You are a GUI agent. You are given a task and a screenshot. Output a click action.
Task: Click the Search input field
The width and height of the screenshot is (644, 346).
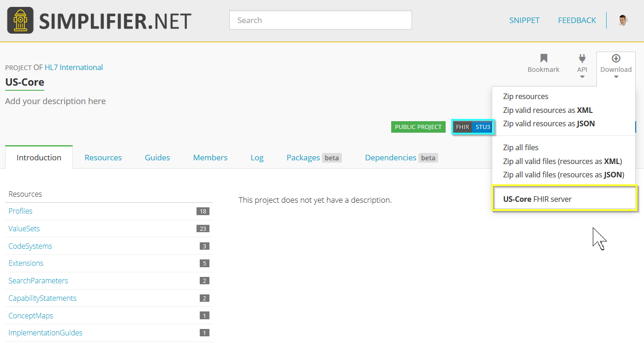coord(321,20)
